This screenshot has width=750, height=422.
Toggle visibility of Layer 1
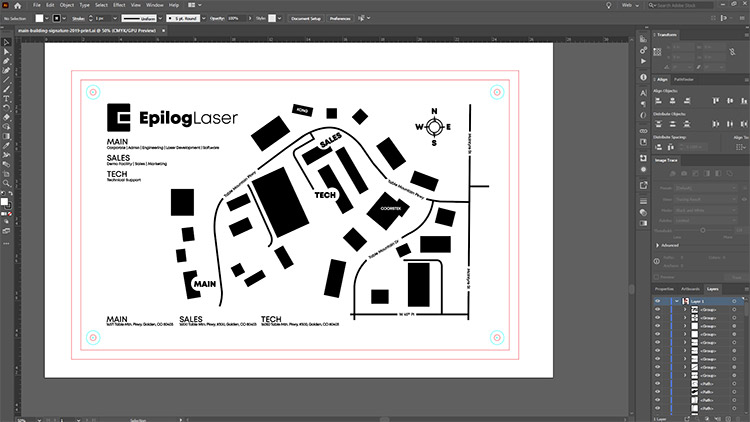click(657, 300)
